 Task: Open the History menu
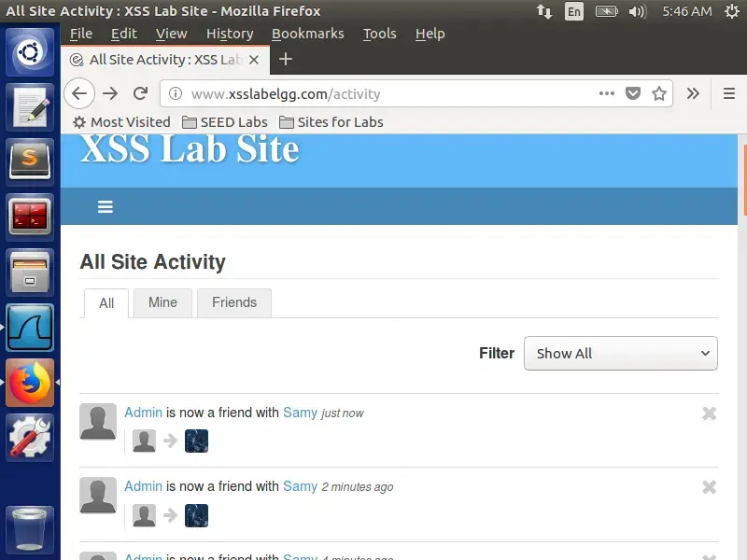point(230,34)
